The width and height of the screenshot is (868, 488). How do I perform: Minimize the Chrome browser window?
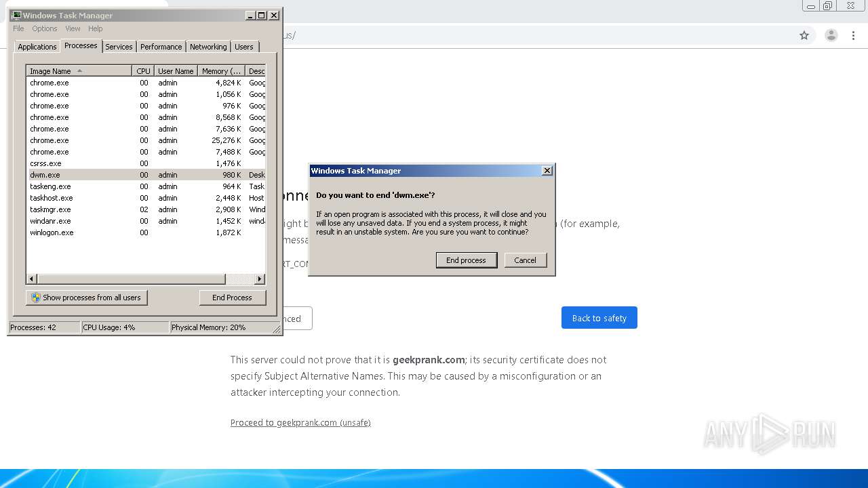coord(811,6)
